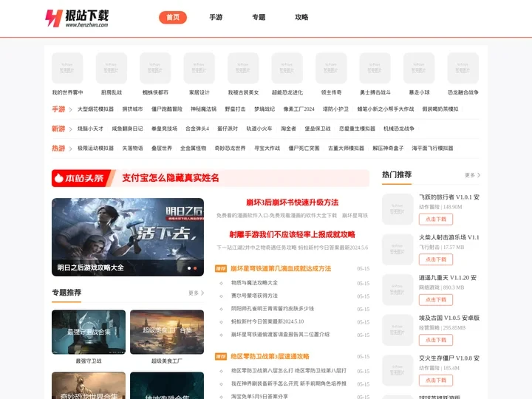Open the 我被古装美女 game icon
532x399 pixels.
pos(243,68)
